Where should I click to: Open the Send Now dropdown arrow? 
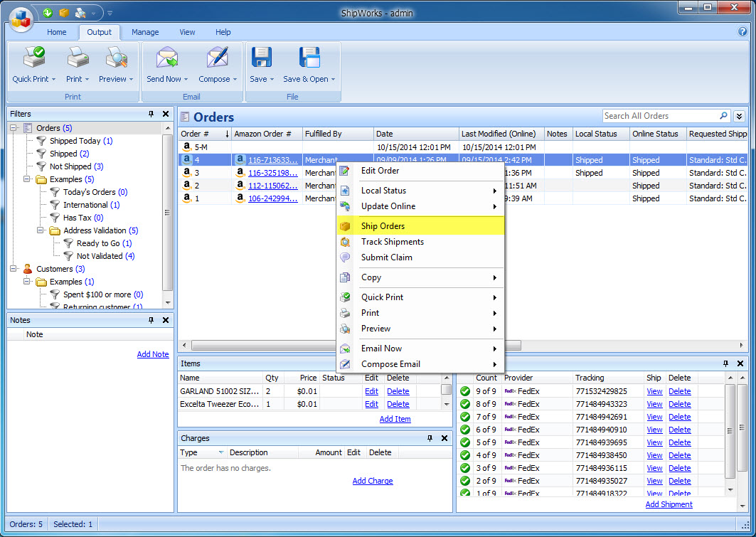186,80
